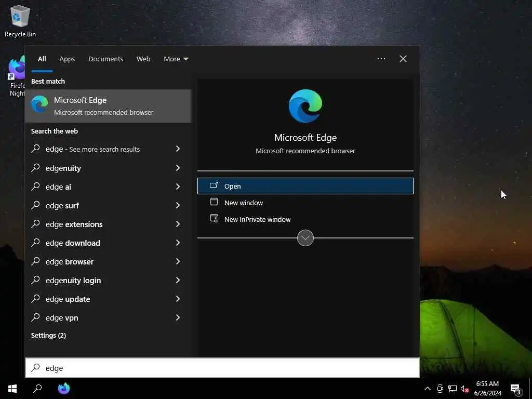Open Firefox Nightly from the taskbar
Image resolution: width=532 pixels, height=399 pixels.
[63, 389]
